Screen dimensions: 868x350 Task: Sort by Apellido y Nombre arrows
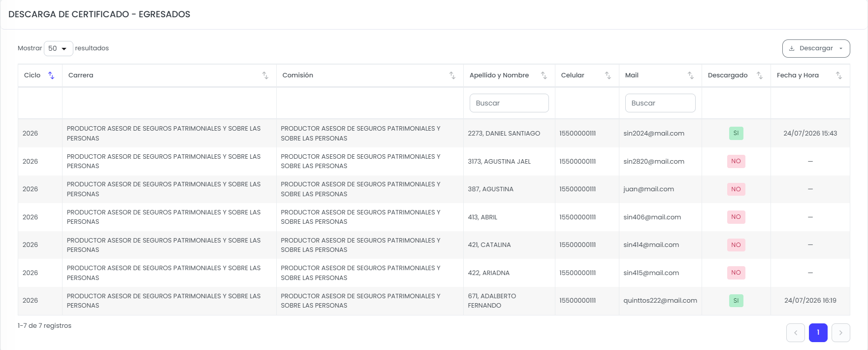544,75
